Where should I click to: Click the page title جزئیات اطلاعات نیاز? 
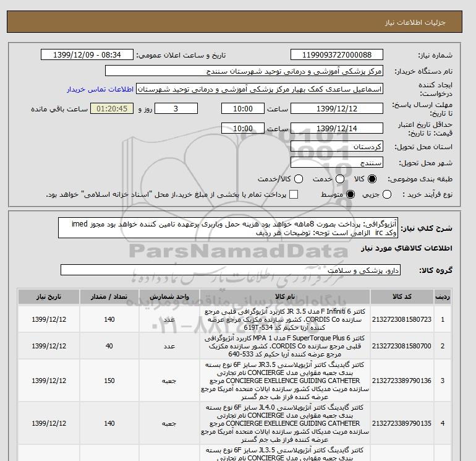(x=415, y=22)
